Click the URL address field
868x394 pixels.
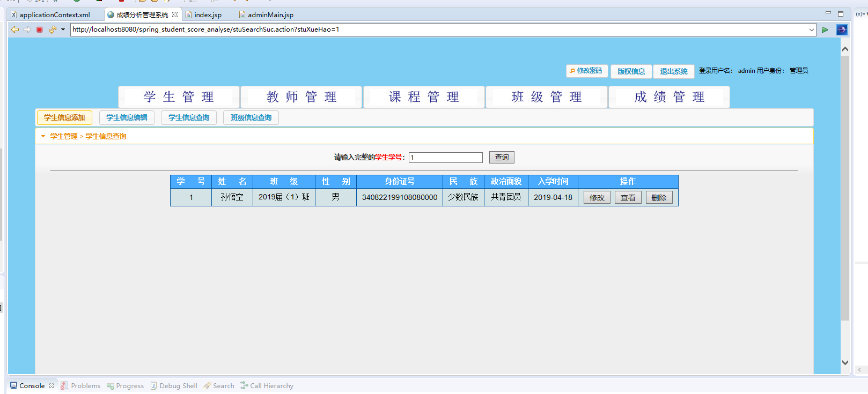tap(438, 29)
